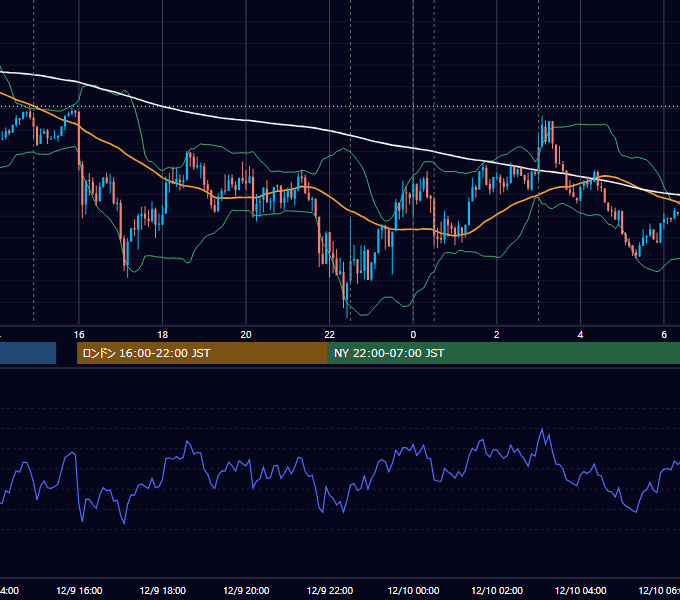Image resolution: width=680 pixels, height=600 pixels.
Task: Click hour label 2 on the price axis
Action: [x=497, y=335]
